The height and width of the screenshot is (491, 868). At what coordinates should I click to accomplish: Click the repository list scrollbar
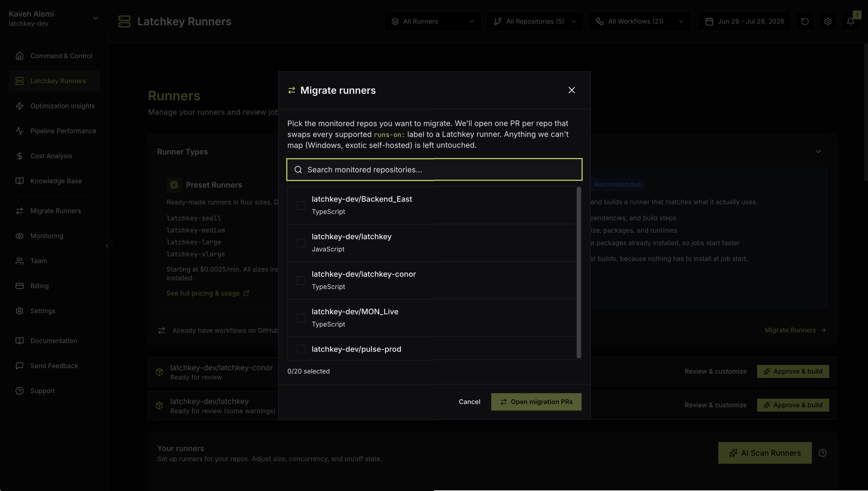coord(579,272)
